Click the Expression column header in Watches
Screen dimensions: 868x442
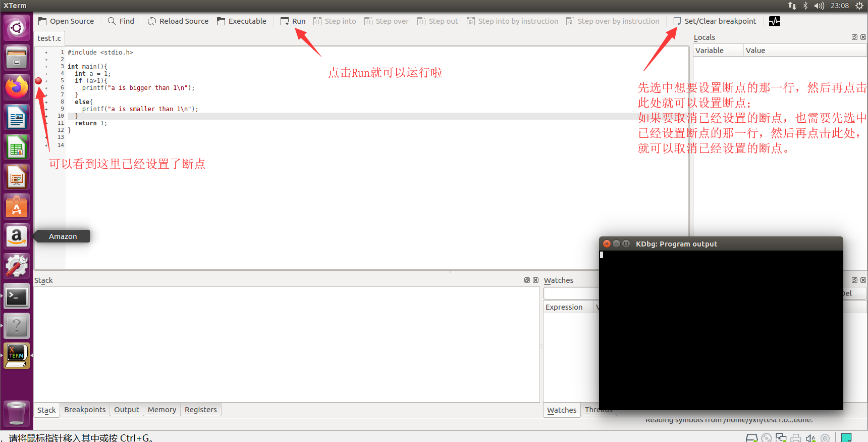point(568,307)
